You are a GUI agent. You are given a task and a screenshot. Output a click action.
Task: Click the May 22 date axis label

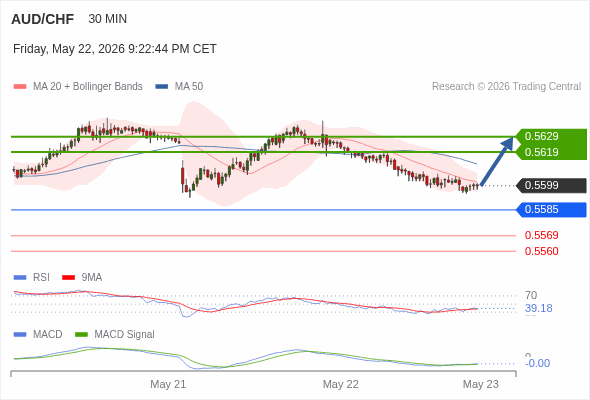[x=341, y=385]
